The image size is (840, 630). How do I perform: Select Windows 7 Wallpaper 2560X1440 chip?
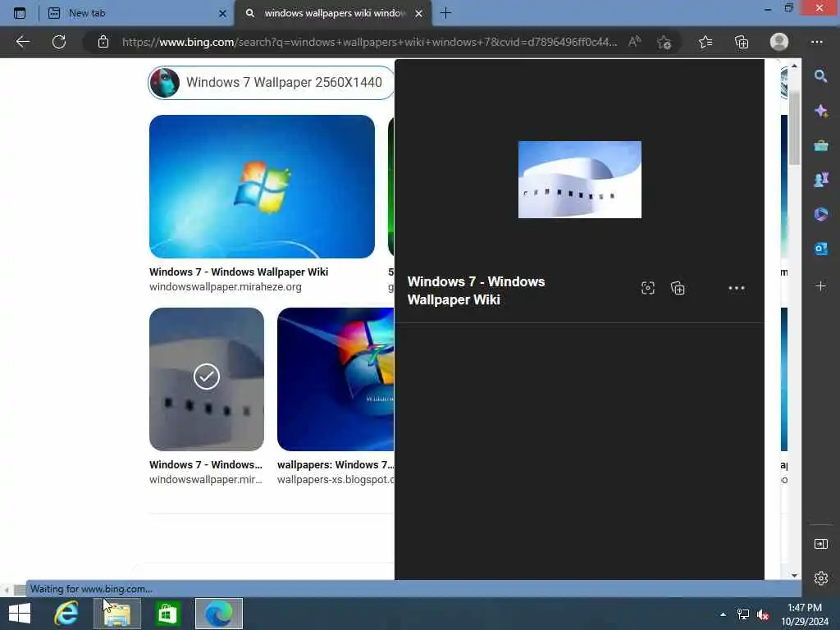[x=272, y=83]
